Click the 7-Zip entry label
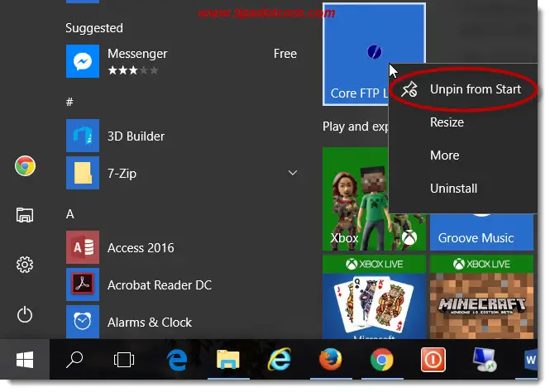 click(x=122, y=173)
